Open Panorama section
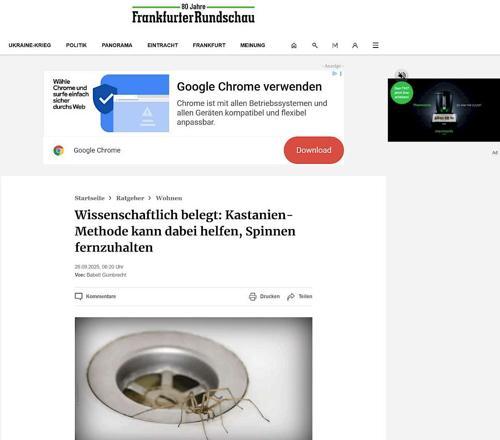500x440 pixels. pos(117,45)
